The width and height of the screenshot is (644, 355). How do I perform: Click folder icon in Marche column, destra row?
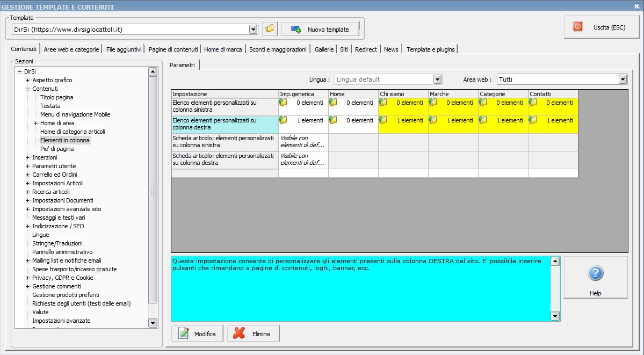click(433, 120)
